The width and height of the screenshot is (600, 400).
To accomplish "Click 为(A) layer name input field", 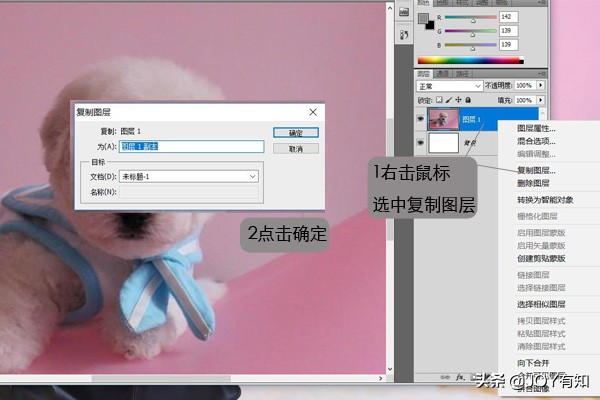I will (192, 146).
